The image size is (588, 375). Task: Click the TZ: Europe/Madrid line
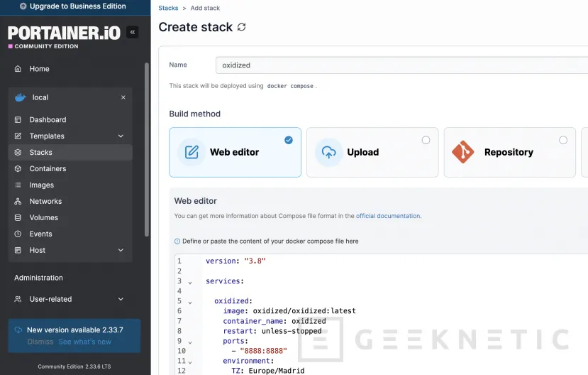267,371
